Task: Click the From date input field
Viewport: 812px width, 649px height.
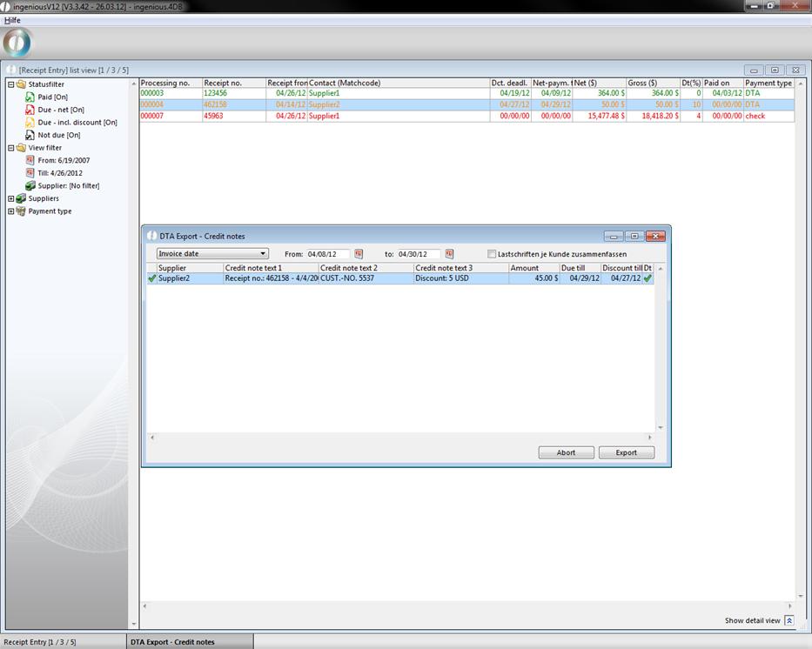Action: pyautogui.click(x=326, y=254)
